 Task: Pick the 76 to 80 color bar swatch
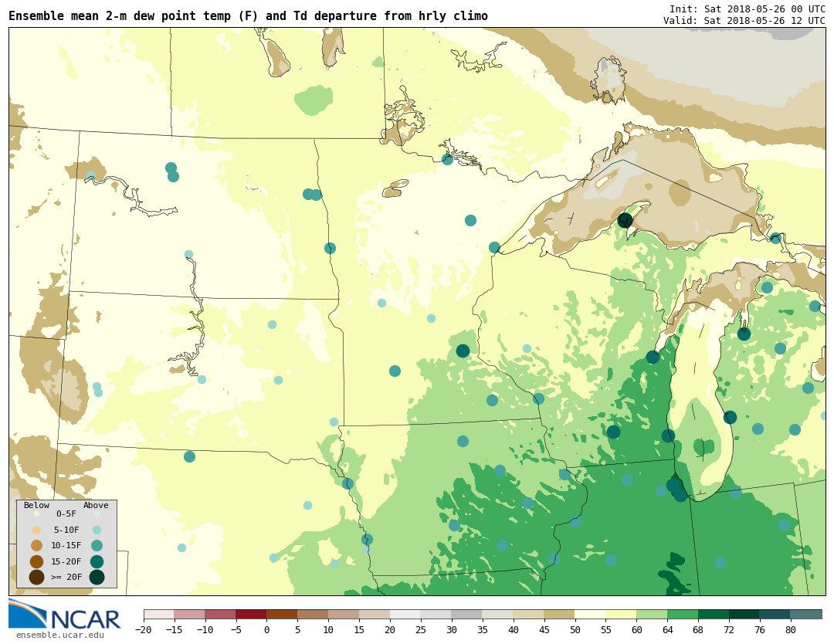click(x=776, y=615)
